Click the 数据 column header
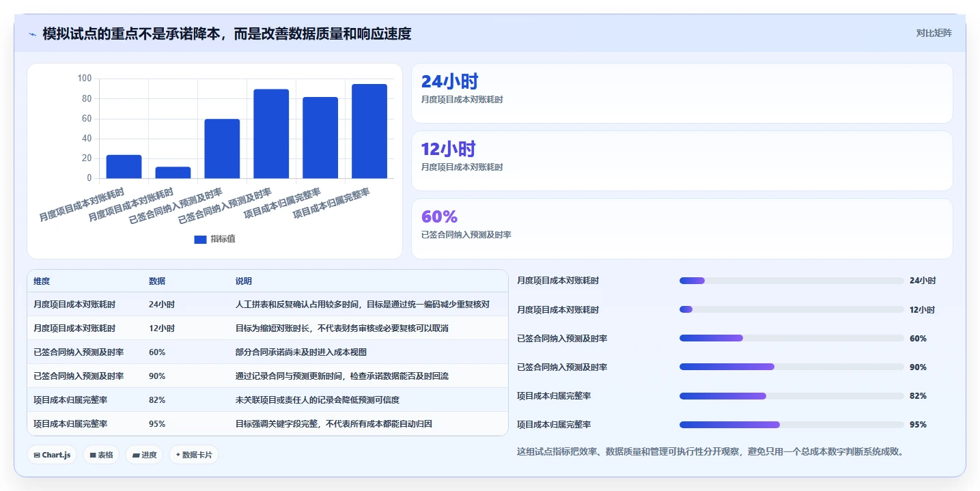This screenshot has width=980, height=491. pyautogui.click(x=157, y=281)
